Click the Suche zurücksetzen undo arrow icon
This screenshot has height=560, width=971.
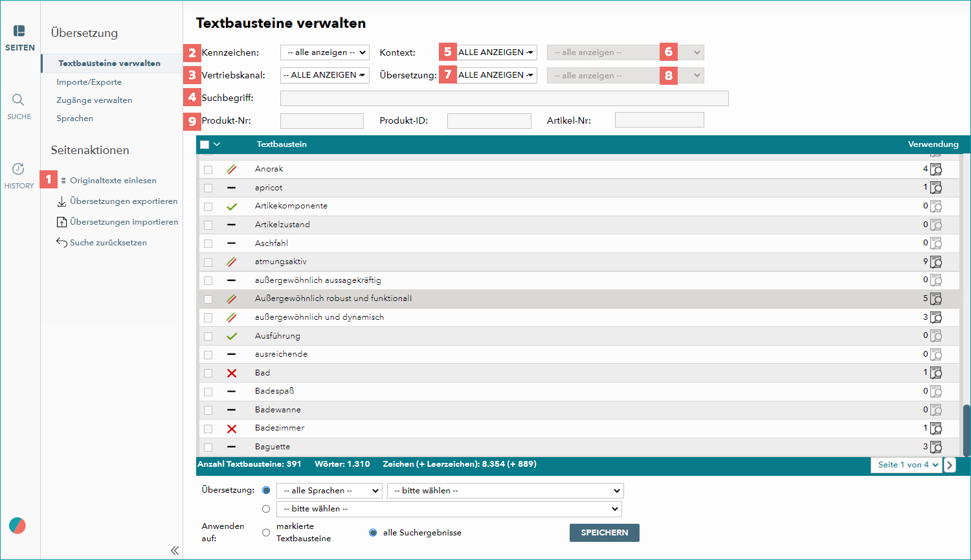point(62,243)
